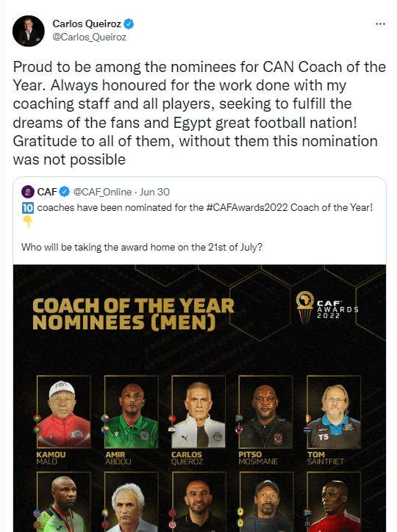The image size is (397, 532).
Task: Click the keycap 10 emoji in quoted tweet
Action: point(28,208)
